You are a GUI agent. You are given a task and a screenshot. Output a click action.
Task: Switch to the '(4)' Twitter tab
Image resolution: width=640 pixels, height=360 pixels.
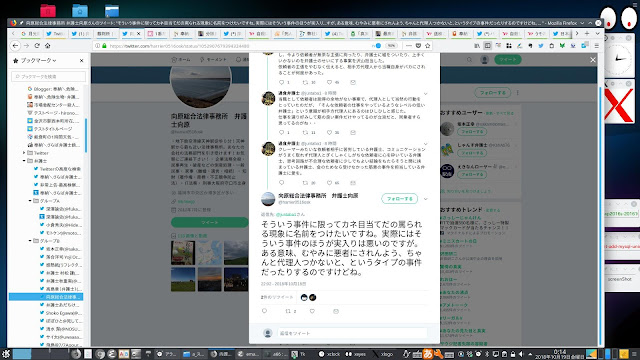334,33
